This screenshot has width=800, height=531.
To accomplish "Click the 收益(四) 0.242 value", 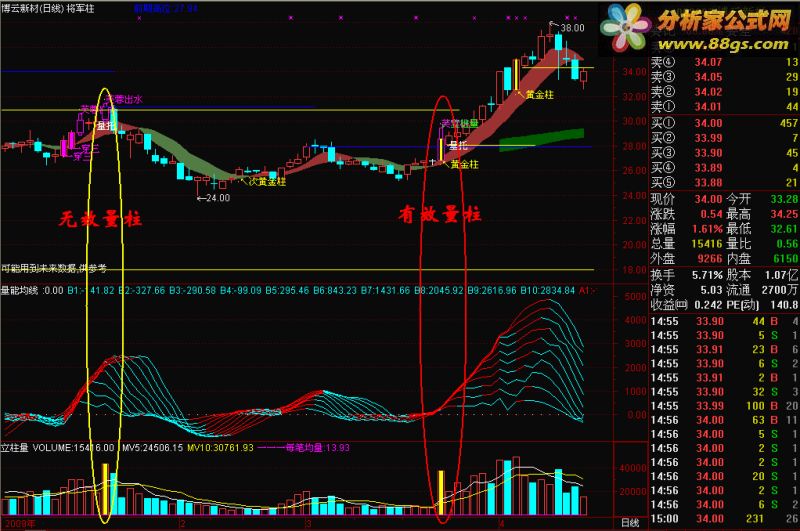I will pyautogui.click(x=708, y=305).
